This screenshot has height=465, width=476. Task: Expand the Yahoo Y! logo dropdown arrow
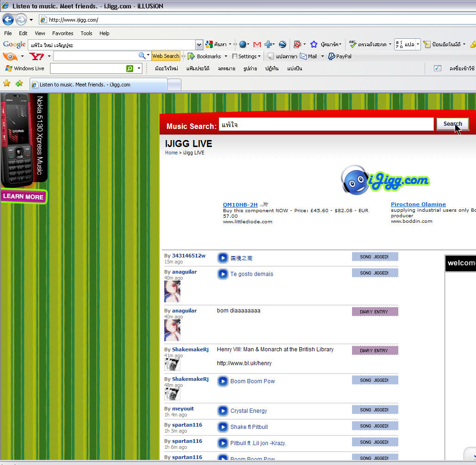49,56
